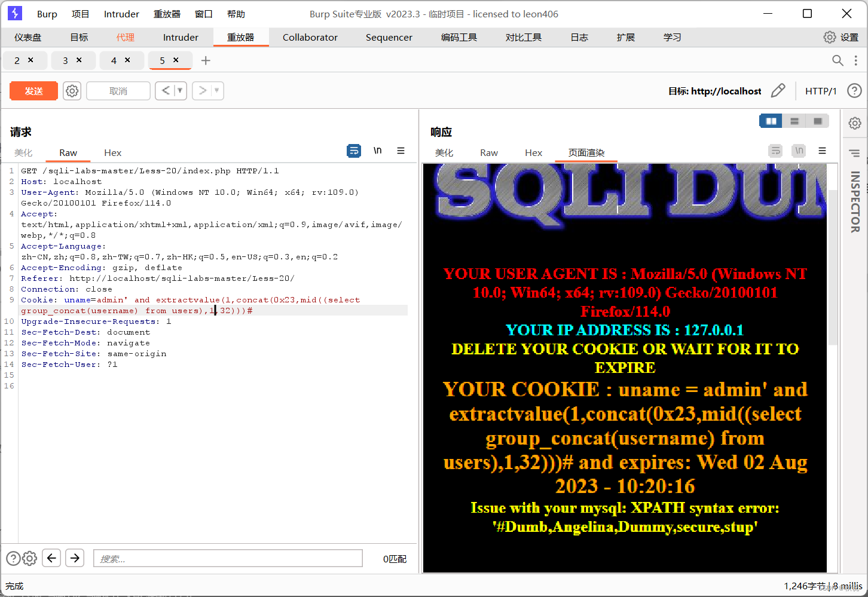Screen dimensions: 868x597
Task: Click the 发送 send button
Action: coord(34,91)
